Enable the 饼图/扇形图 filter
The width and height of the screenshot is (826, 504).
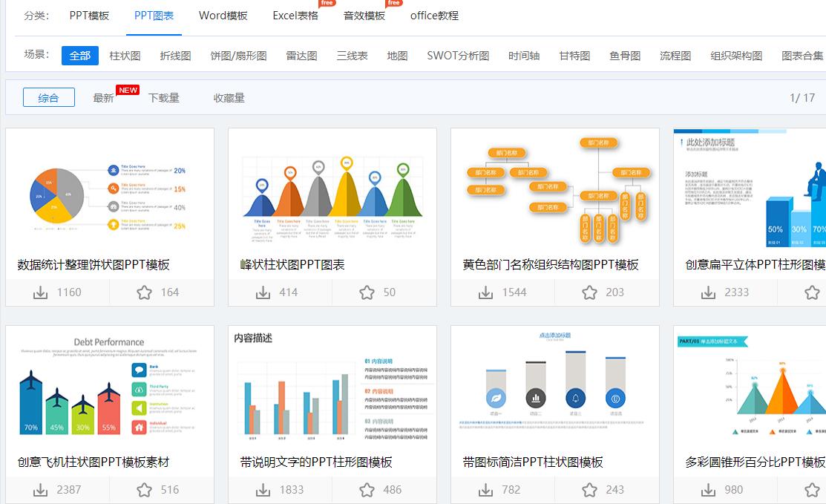coord(239,55)
